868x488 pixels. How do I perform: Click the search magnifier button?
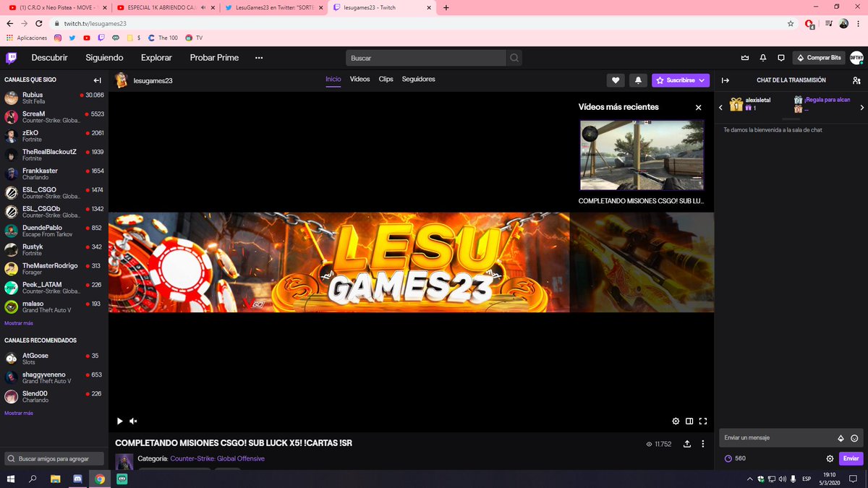(x=514, y=58)
